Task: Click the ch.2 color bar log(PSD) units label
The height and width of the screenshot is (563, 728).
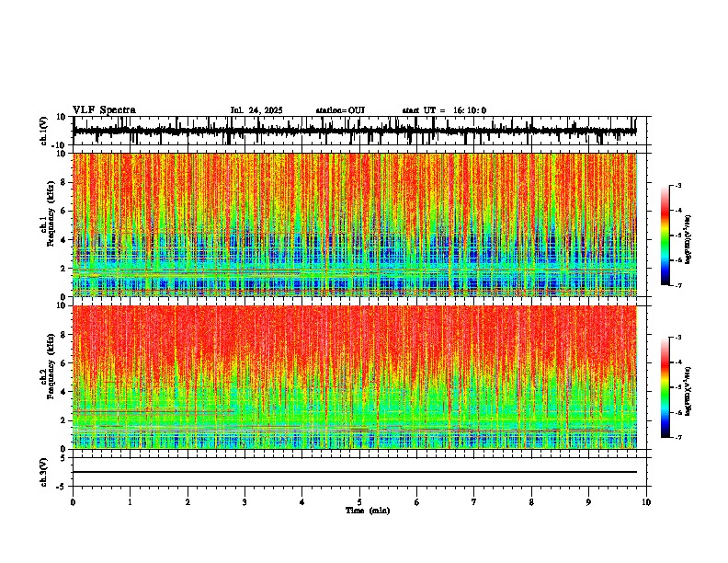Action: pos(688,392)
